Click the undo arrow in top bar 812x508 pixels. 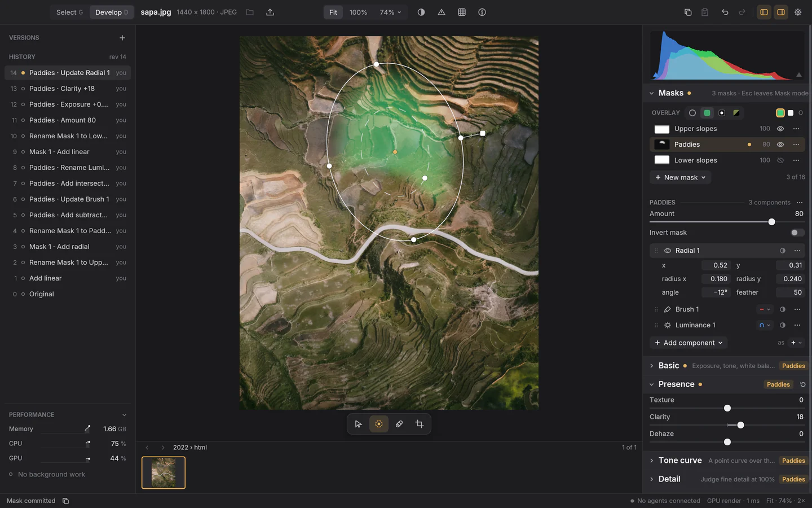(725, 12)
